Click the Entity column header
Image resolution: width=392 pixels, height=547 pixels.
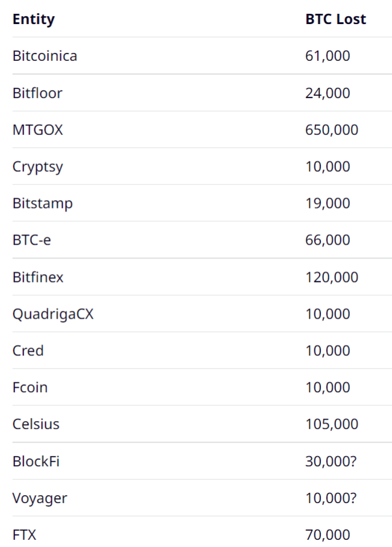[x=34, y=19]
